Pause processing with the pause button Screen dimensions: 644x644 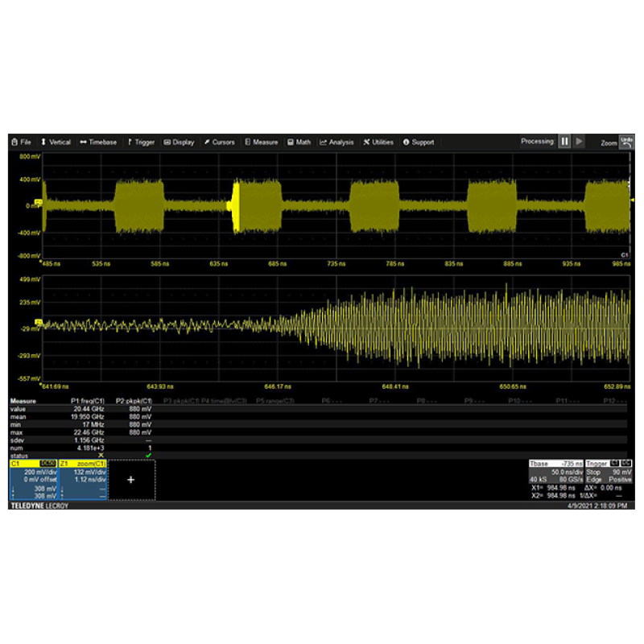(565, 142)
